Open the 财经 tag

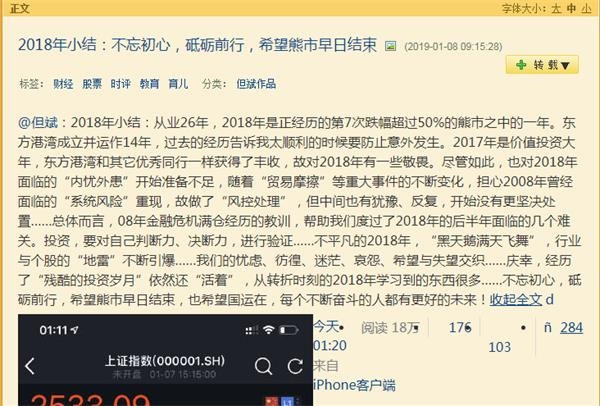tap(63, 83)
